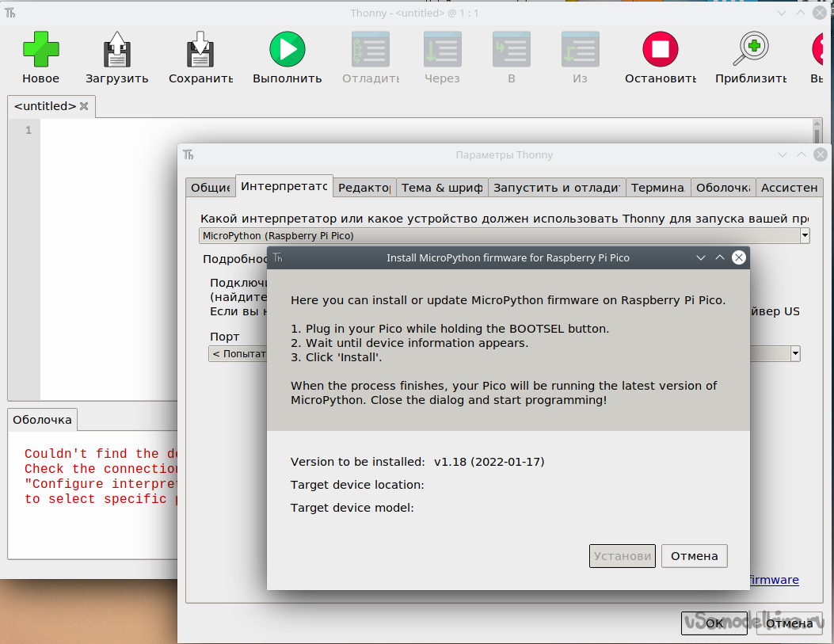Select the Оболочка shell panel tab
834x644 pixels.
43,420
